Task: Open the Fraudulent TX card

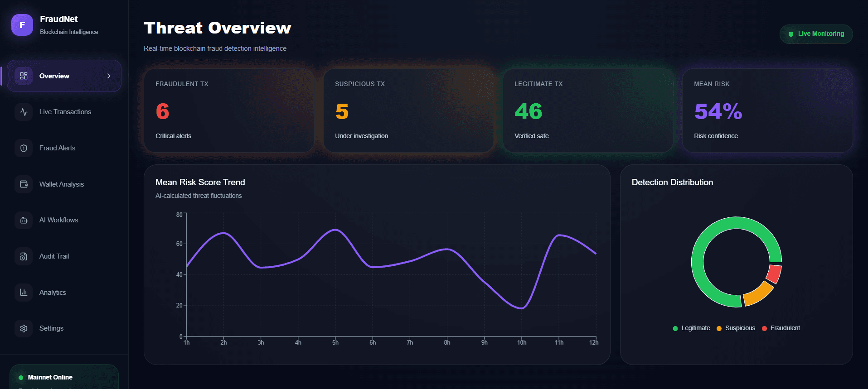Action: [229, 110]
